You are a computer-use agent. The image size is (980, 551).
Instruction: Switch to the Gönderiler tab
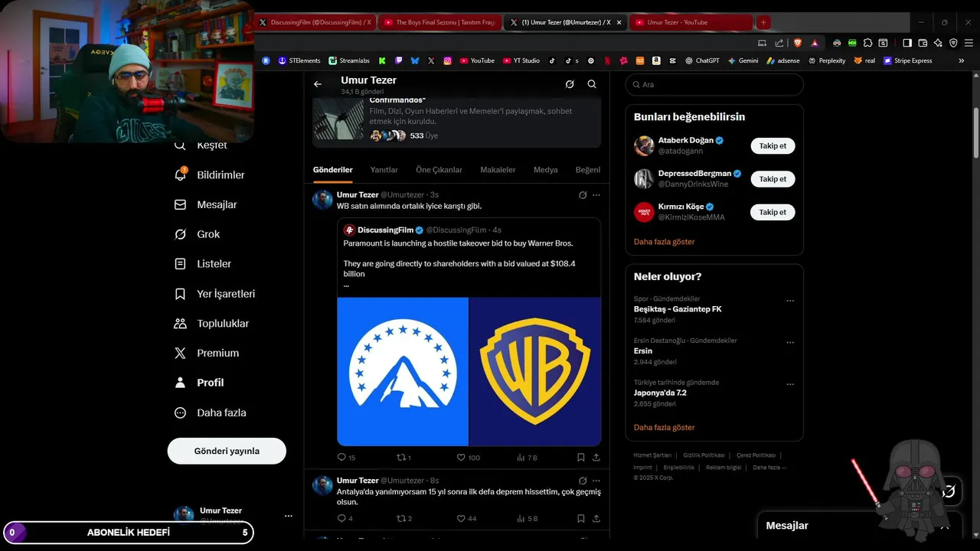point(333,170)
